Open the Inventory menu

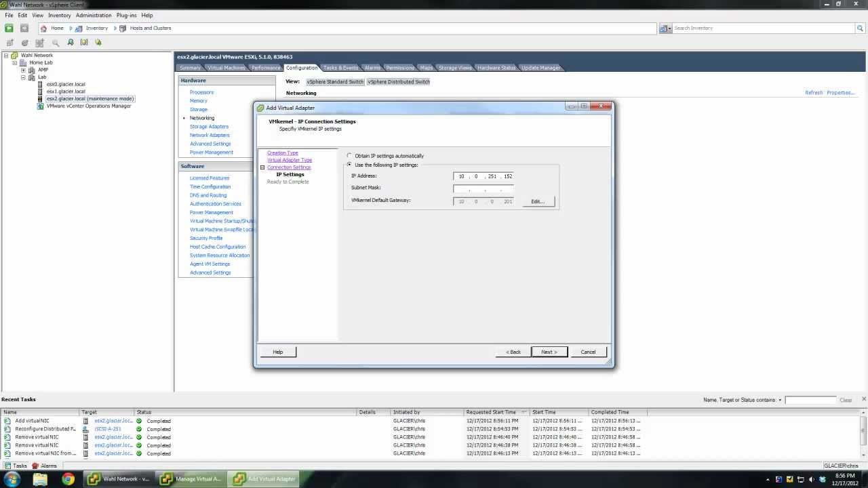click(59, 15)
